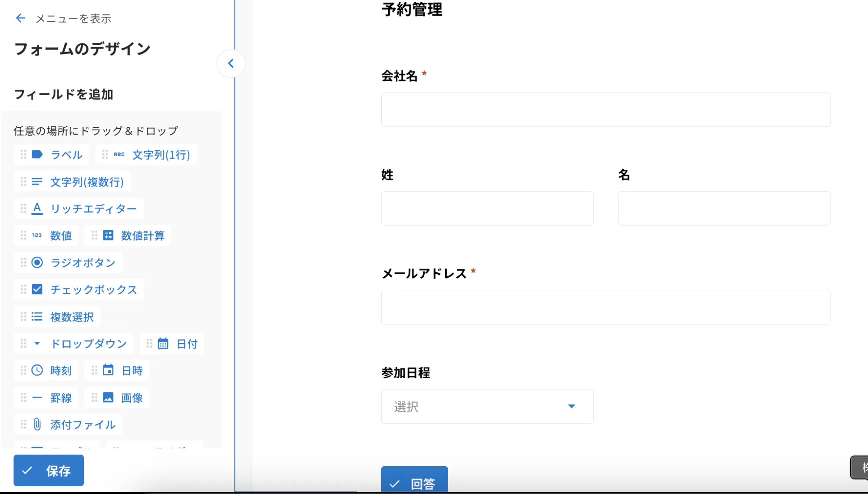
Task: Click the メールアドレス field label
Action: tap(424, 274)
